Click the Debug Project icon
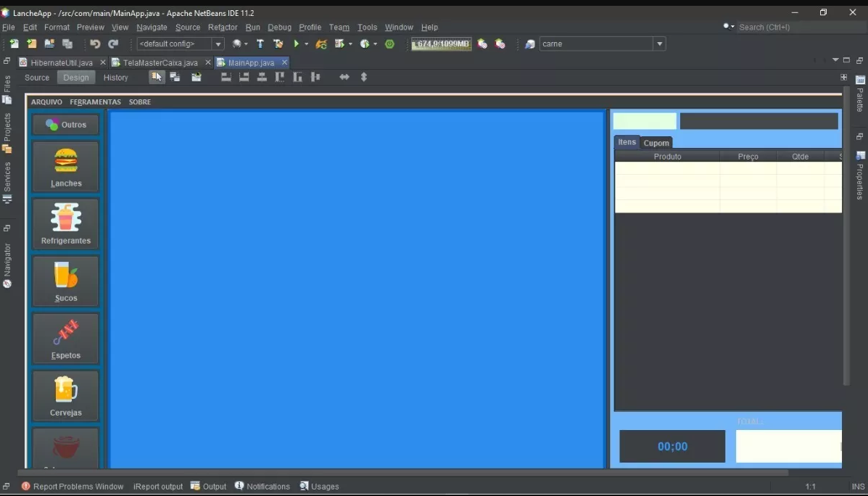 coord(339,44)
